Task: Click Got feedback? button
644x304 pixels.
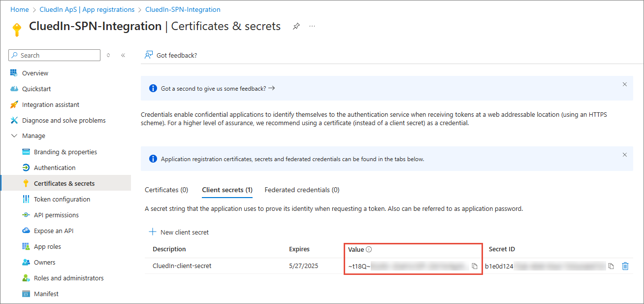Action: click(171, 55)
